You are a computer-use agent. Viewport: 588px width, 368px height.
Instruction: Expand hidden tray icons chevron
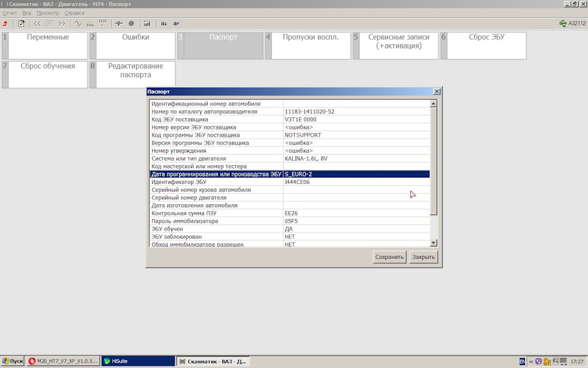[531, 362]
